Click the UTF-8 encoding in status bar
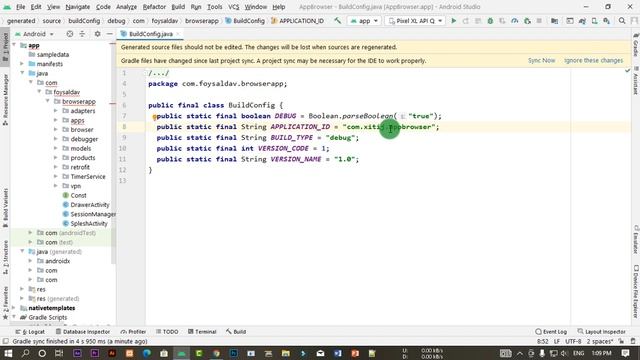The width and height of the screenshot is (640, 360). pos(573,341)
